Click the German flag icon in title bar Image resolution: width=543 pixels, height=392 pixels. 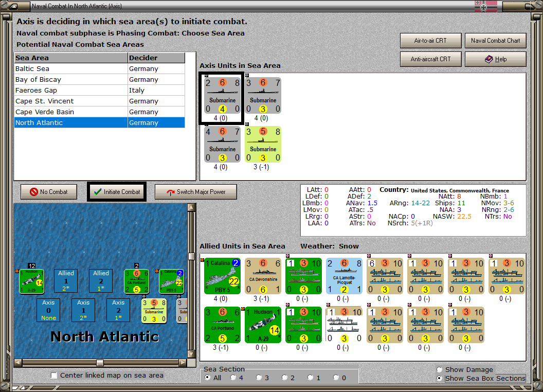coord(485,6)
